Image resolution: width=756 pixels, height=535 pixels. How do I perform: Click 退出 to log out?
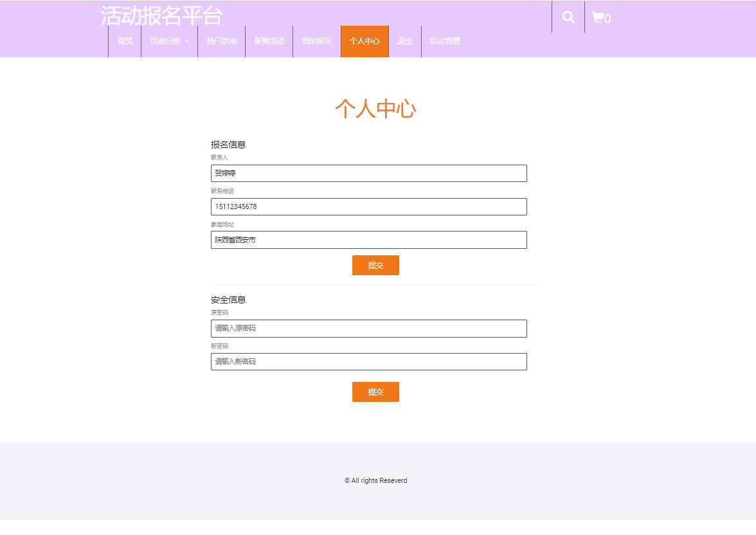point(405,41)
